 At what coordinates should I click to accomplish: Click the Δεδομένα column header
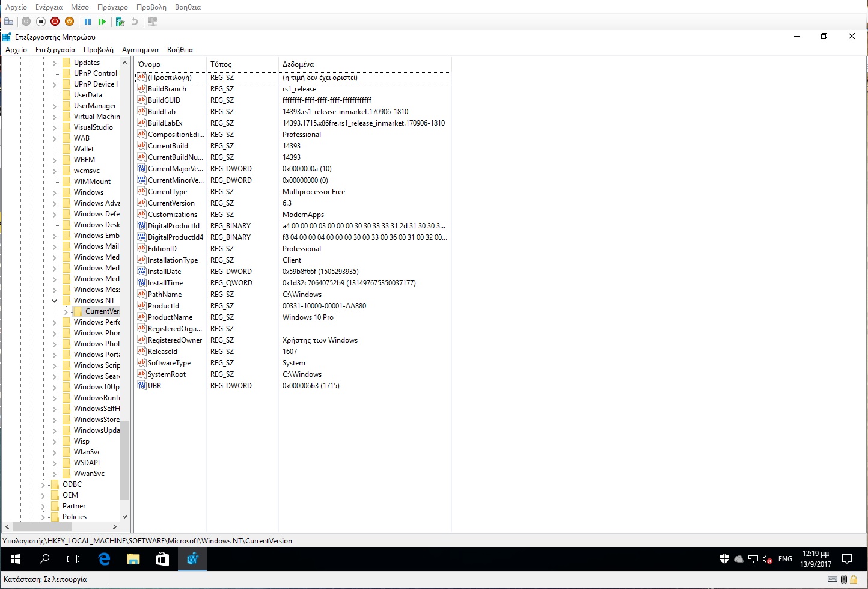click(365, 64)
